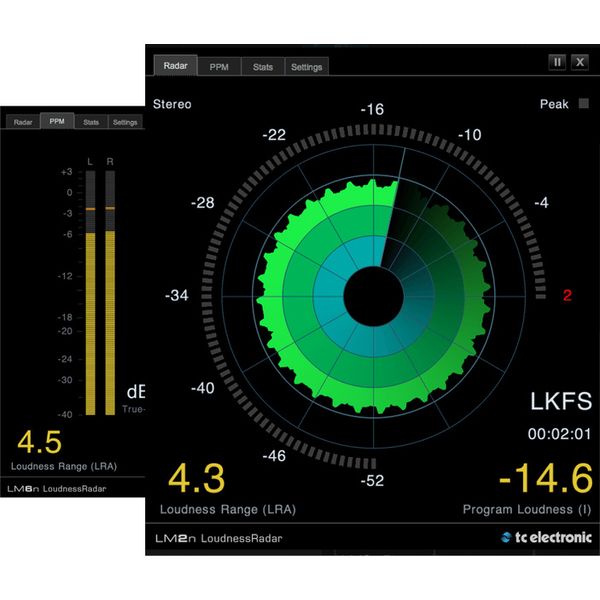Open the Stats tab in LM6n window
Screen dimensions: 600x600
pyautogui.click(x=91, y=122)
